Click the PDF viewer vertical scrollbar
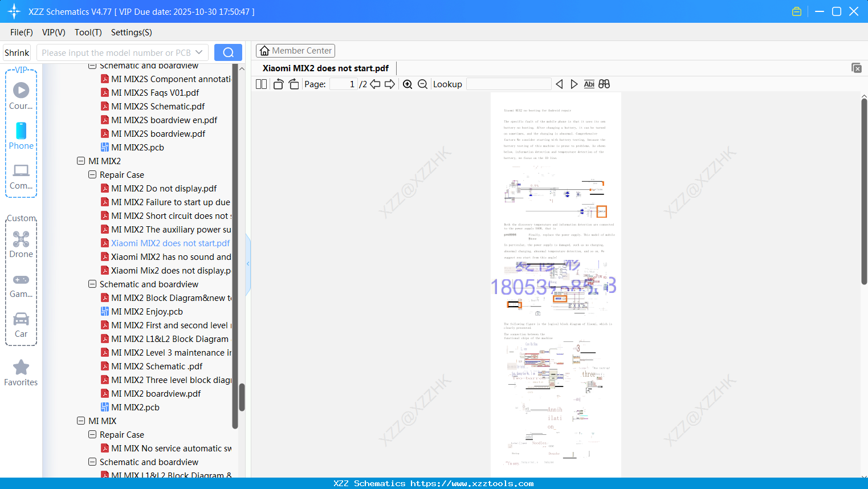The width and height of the screenshot is (868, 489). pyautogui.click(x=864, y=191)
